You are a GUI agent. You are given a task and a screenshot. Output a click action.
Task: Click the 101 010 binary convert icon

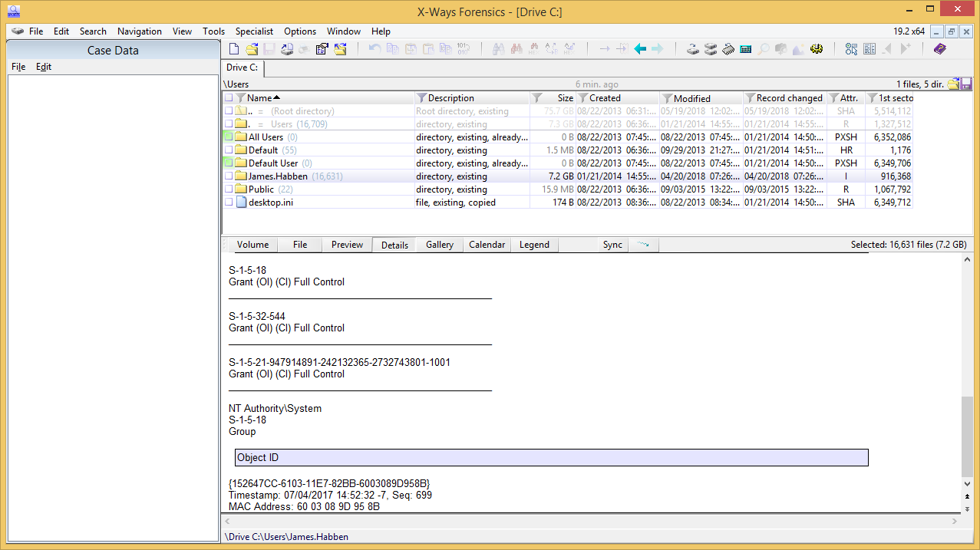point(463,49)
